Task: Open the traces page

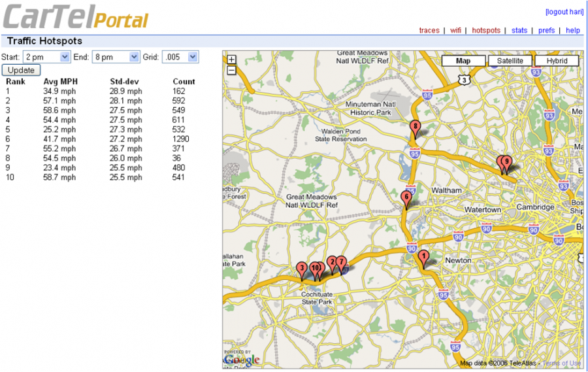Action: [429, 31]
